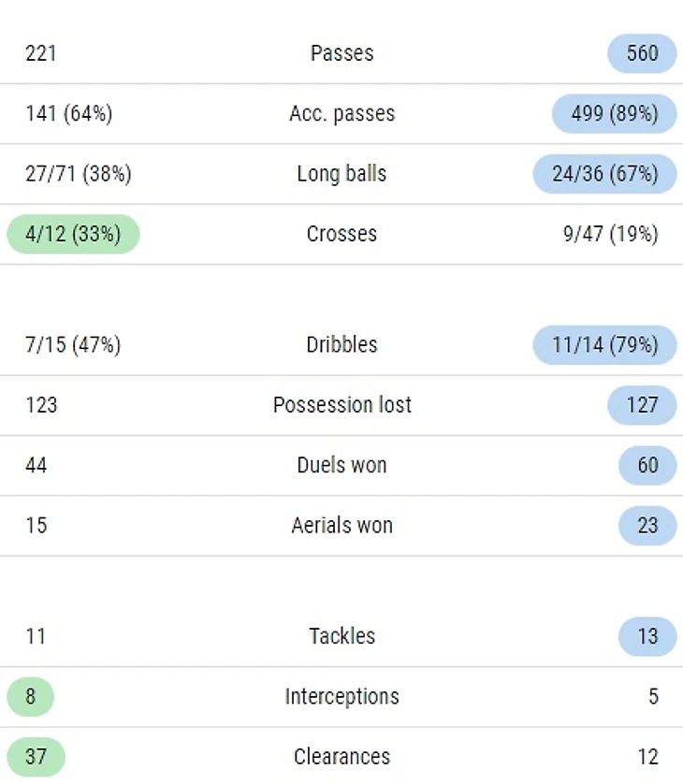Click the Passes stat label
The height and width of the screenshot is (784, 683).
pyautogui.click(x=341, y=53)
